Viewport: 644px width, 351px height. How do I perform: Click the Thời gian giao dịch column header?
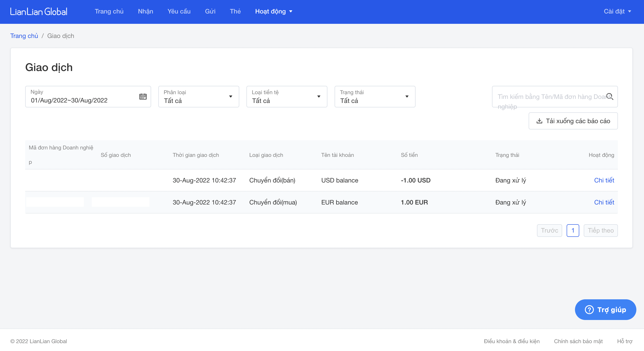point(195,155)
